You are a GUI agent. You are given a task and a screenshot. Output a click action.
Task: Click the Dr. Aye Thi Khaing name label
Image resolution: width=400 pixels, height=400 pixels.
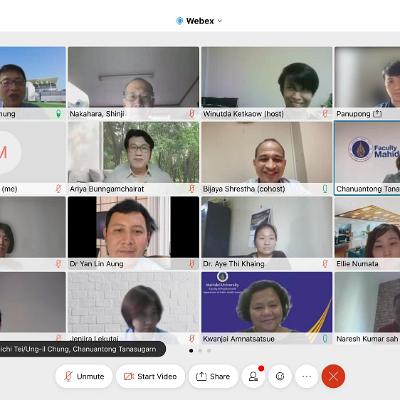(x=234, y=264)
